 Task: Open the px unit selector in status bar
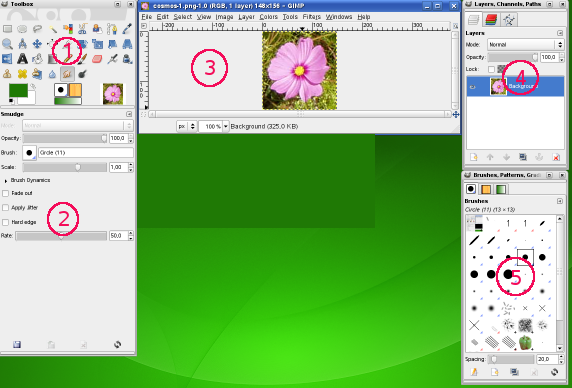point(186,127)
